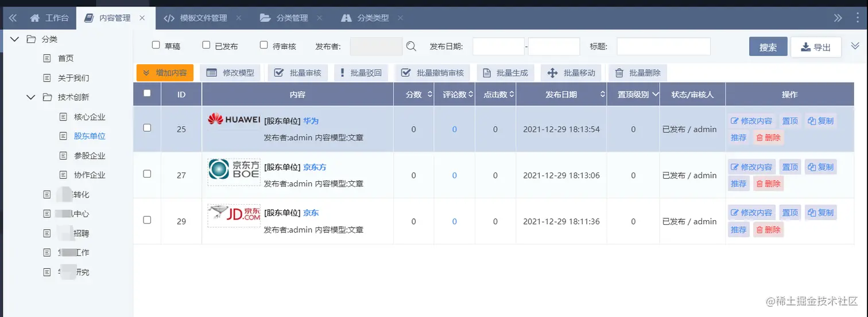868x317 pixels.
Task: Click the 修改模型 toolbar button
Action: coord(230,73)
